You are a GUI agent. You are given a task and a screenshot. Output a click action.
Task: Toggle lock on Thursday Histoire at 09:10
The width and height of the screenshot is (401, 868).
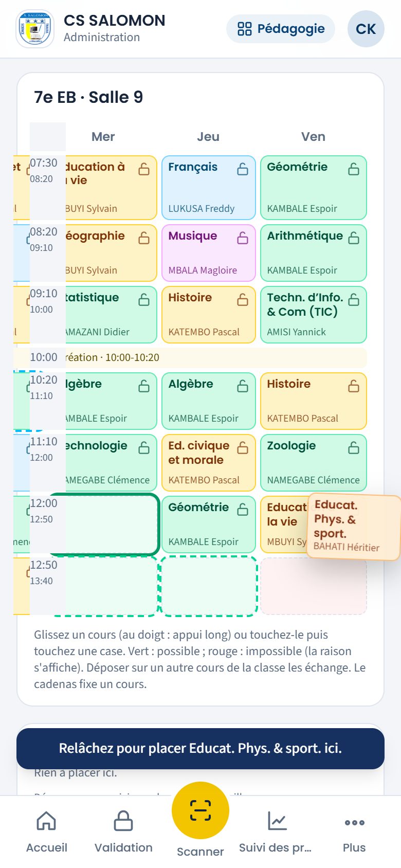pyautogui.click(x=243, y=300)
